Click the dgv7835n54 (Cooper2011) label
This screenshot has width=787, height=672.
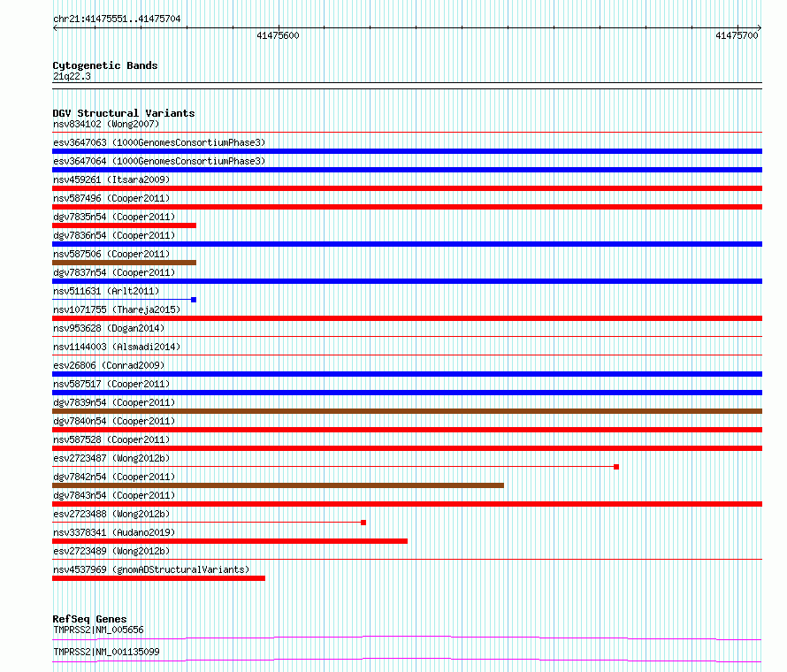[114, 217]
